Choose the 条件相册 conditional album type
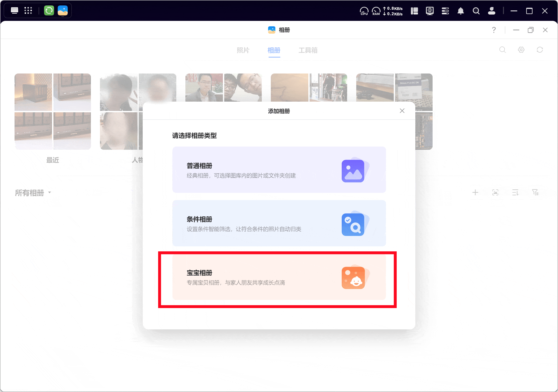558x392 pixels. tap(279, 223)
